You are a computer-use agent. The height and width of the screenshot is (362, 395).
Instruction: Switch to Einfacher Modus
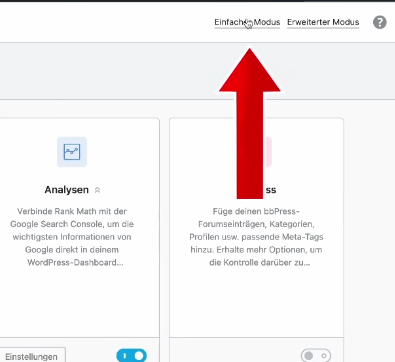[247, 22]
